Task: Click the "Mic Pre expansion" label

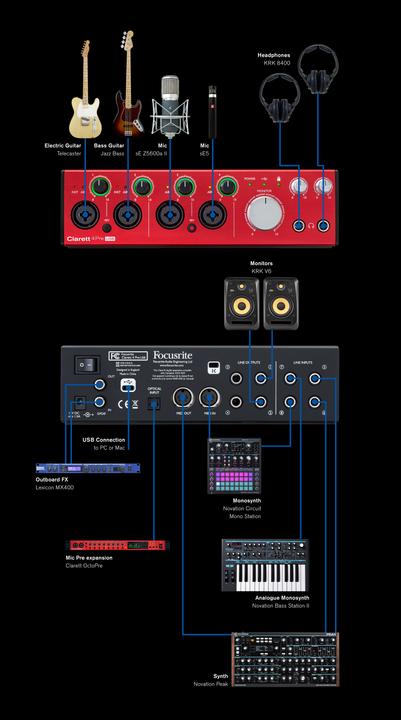Action: (89, 558)
